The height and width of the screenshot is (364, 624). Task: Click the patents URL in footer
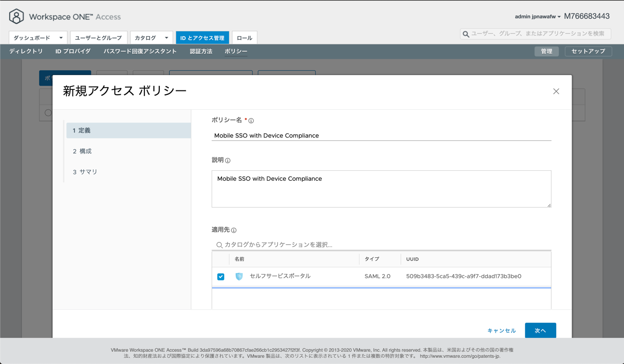(x=460, y=356)
